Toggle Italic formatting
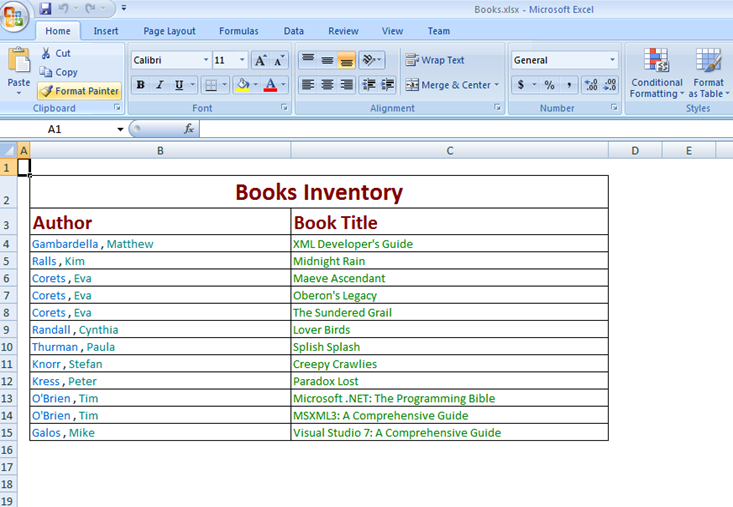 [x=160, y=85]
